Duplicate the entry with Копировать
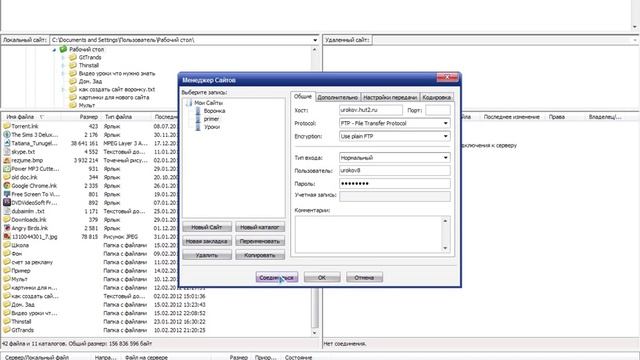 click(x=260, y=255)
